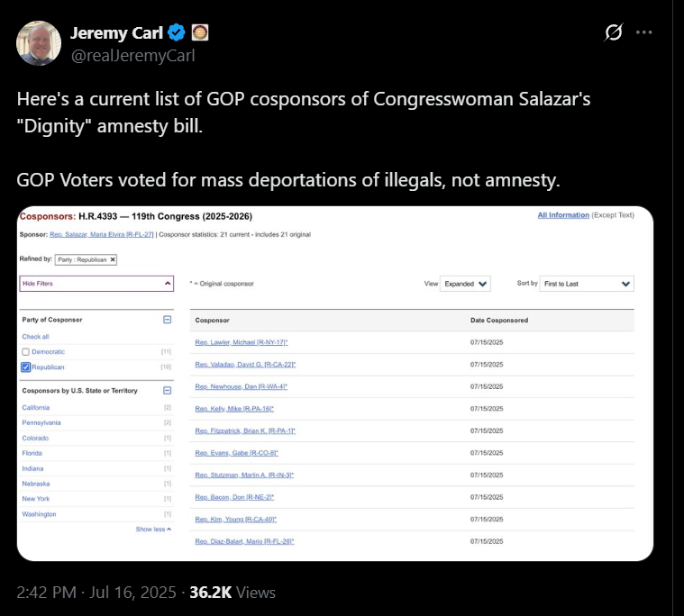684x616 pixels.
Task: Click the blue verified checkmark badge
Action: (177, 32)
